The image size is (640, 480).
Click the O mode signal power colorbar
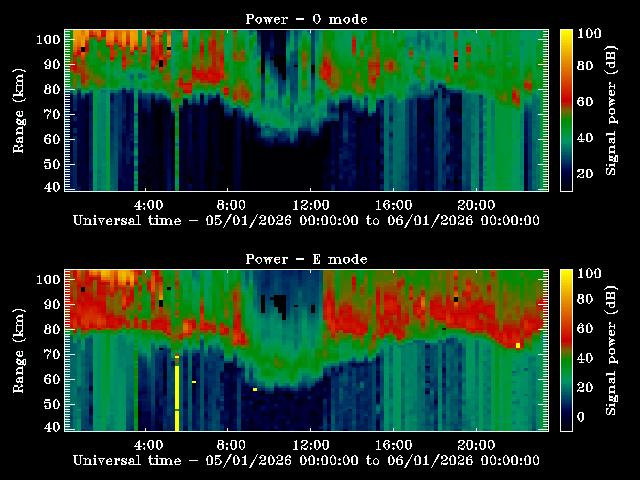[566, 110]
